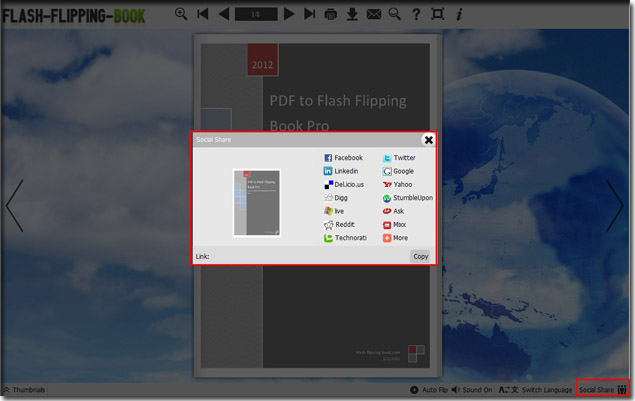Share on live
Image resolution: width=635 pixels, height=401 pixels.
coord(334,211)
